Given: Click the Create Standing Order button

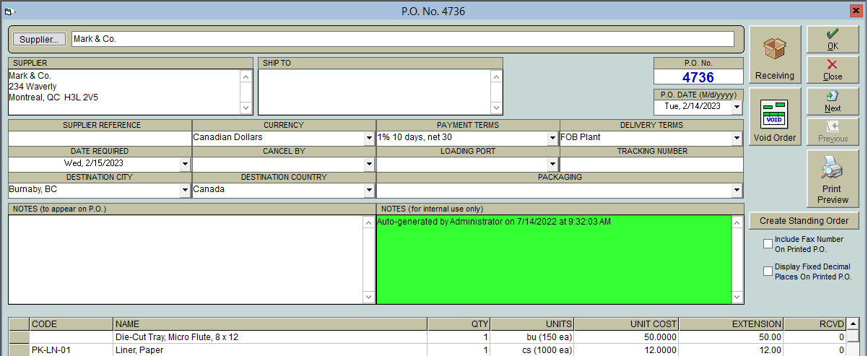Looking at the screenshot, I should pyautogui.click(x=804, y=221).
